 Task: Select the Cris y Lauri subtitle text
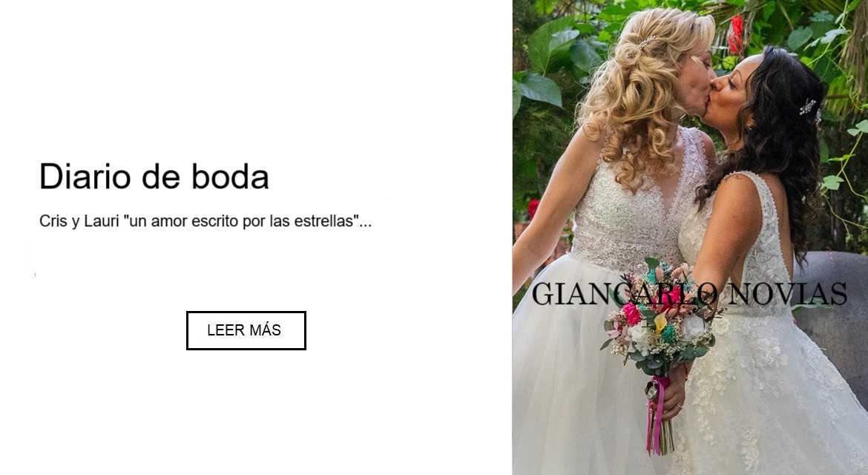[206, 221]
